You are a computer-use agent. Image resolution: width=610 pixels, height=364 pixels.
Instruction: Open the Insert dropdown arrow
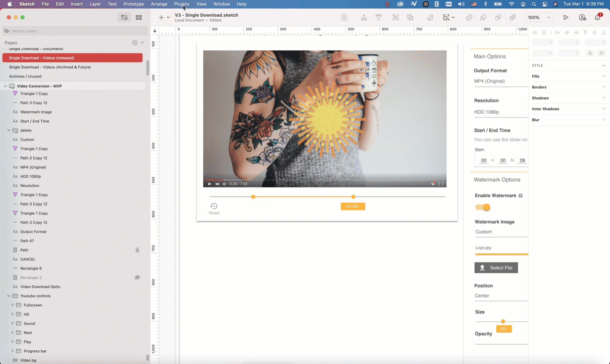tap(168, 17)
